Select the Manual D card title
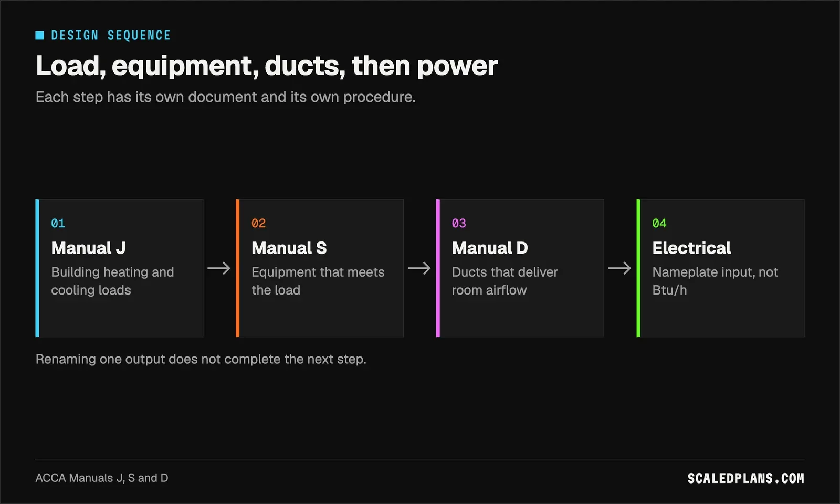840x504 pixels. tap(490, 248)
